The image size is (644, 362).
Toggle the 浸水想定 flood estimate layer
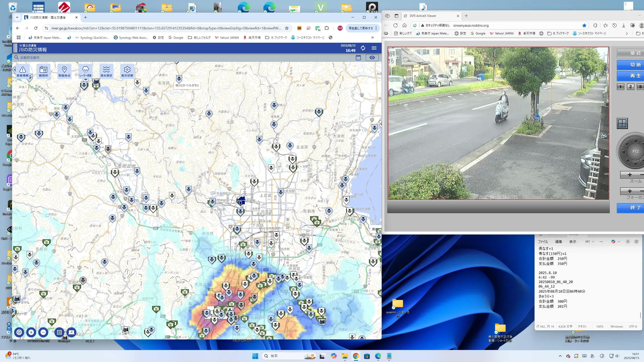click(x=106, y=71)
